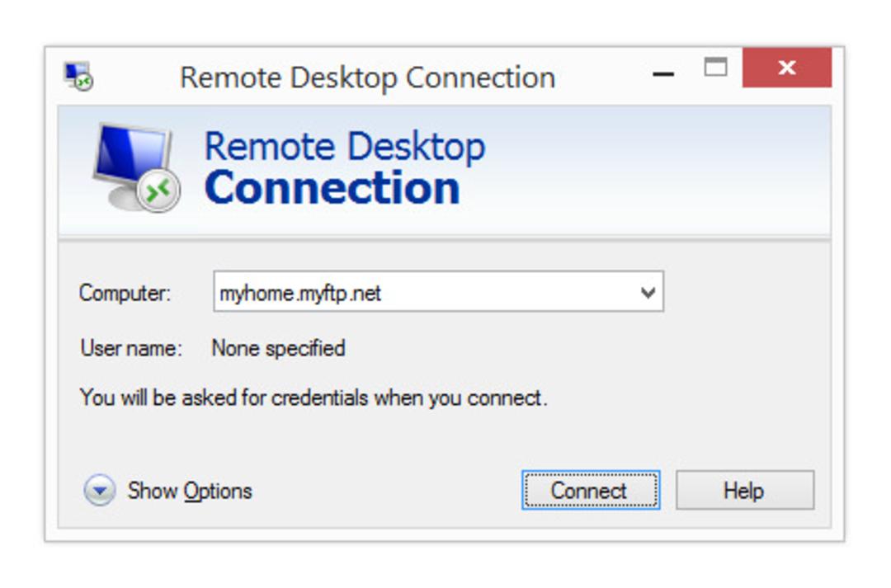Minimize the Remote Desktop Connection window
Viewport: 891px width, 588px height.
(x=663, y=74)
